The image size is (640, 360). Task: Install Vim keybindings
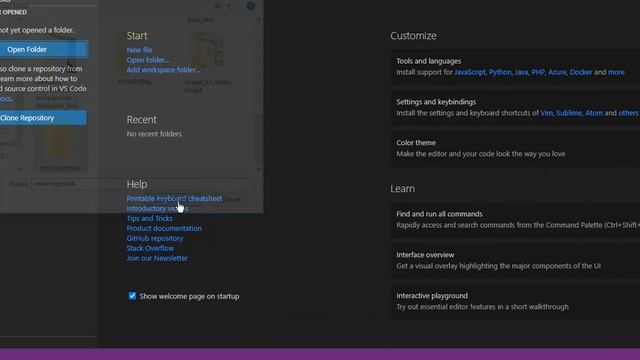[547, 113]
